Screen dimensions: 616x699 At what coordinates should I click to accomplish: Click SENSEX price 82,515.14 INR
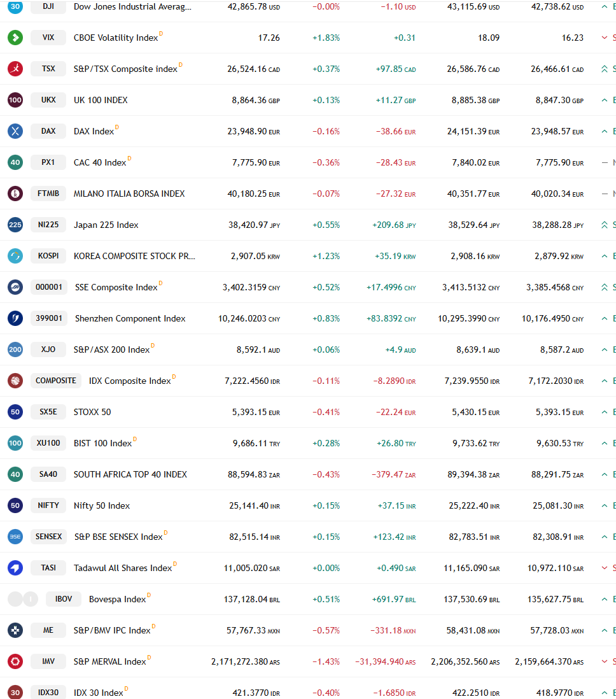(255, 537)
